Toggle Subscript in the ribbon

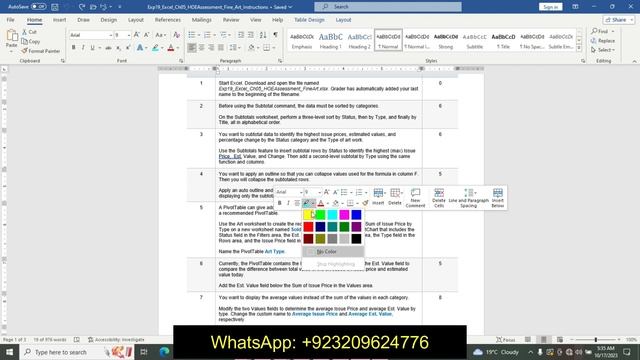(118, 48)
